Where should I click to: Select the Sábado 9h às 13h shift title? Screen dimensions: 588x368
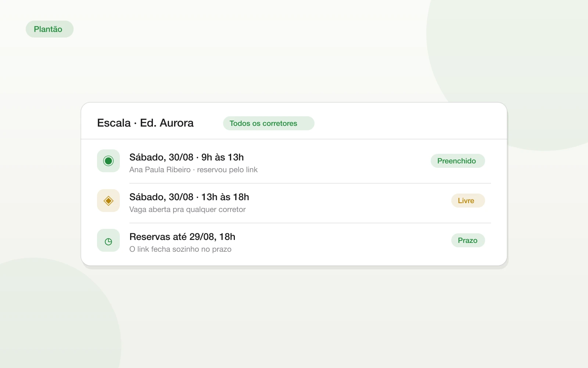(186, 157)
